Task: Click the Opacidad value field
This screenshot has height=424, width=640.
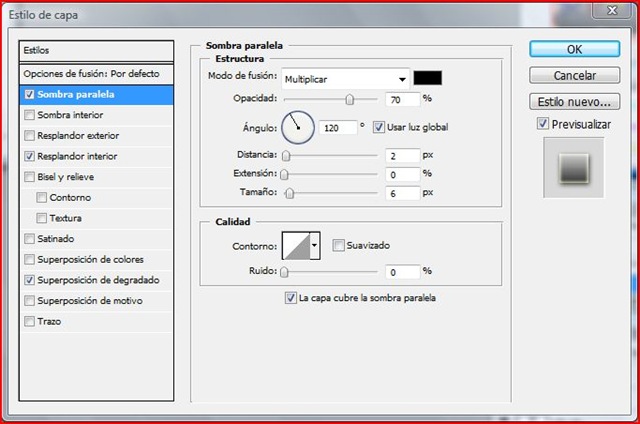Action: [x=402, y=100]
